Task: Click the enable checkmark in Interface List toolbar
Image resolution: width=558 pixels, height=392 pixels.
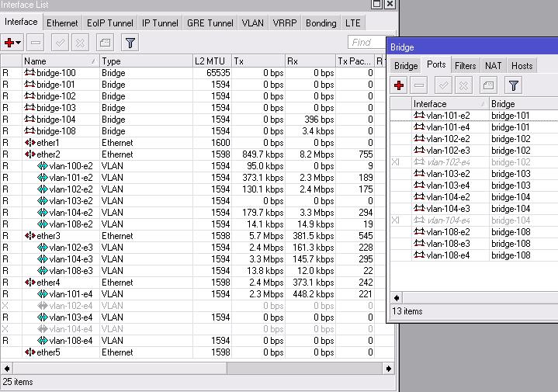Action: coord(60,43)
